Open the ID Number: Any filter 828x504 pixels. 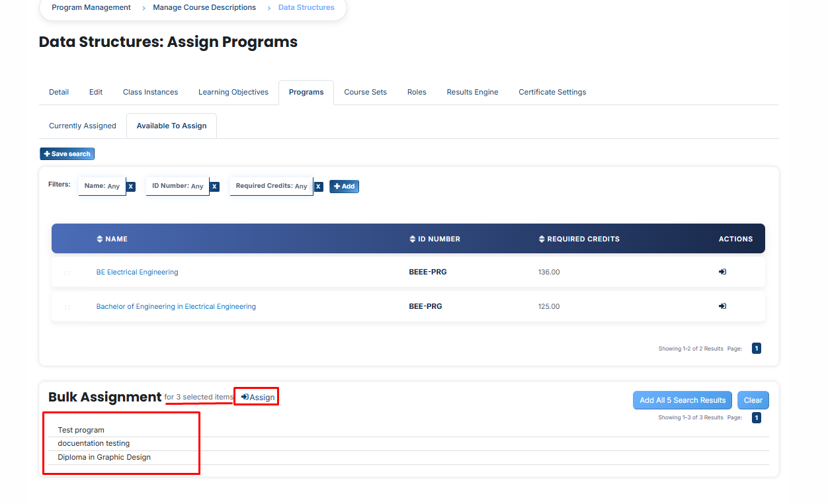(x=178, y=186)
